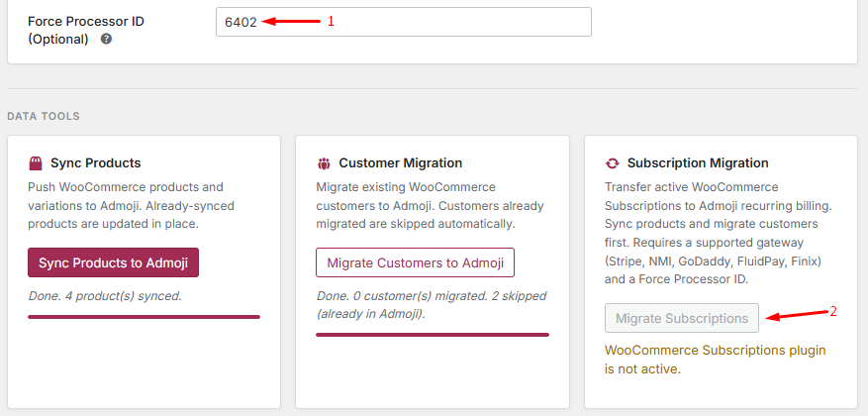
Task: Click the Customer Migration progress bar
Action: (x=433, y=335)
